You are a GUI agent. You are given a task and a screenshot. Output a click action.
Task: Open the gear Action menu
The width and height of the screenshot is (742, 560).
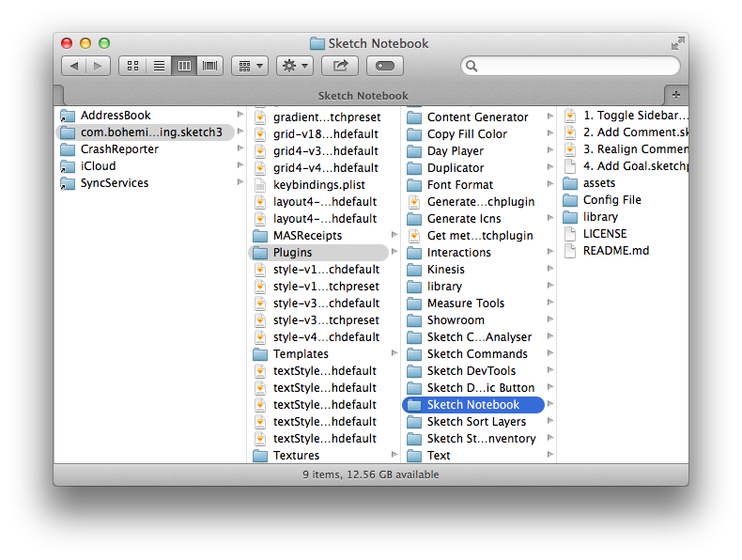295,66
